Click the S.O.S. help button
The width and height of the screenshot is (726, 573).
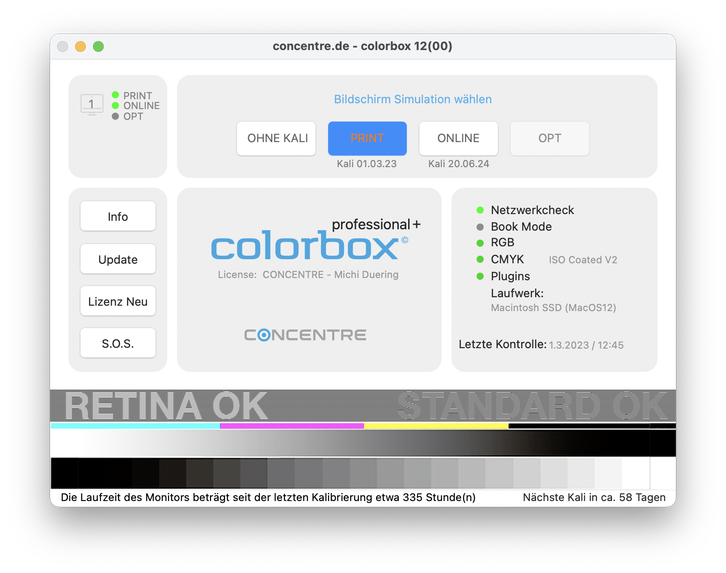118,343
